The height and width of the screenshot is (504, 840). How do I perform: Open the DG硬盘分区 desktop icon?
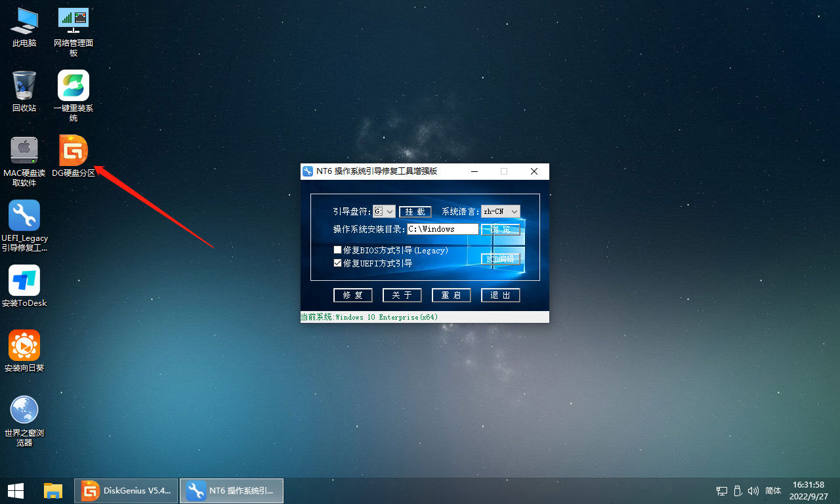click(73, 151)
